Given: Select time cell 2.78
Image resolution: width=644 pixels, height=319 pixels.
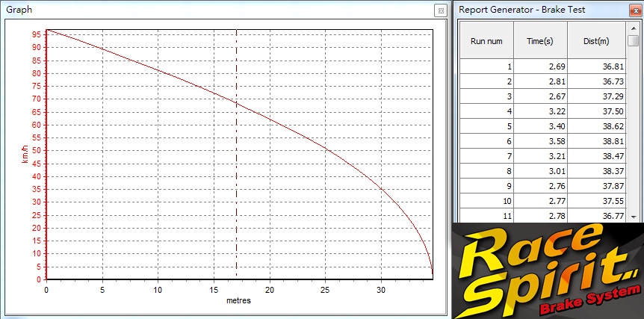Looking at the screenshot, I should [x=540, y=215].
